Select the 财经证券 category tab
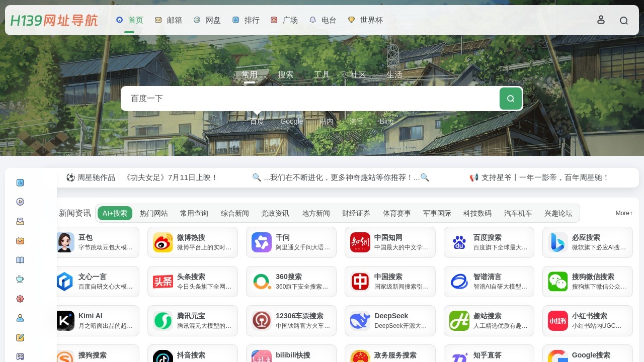 coord(356,213)
